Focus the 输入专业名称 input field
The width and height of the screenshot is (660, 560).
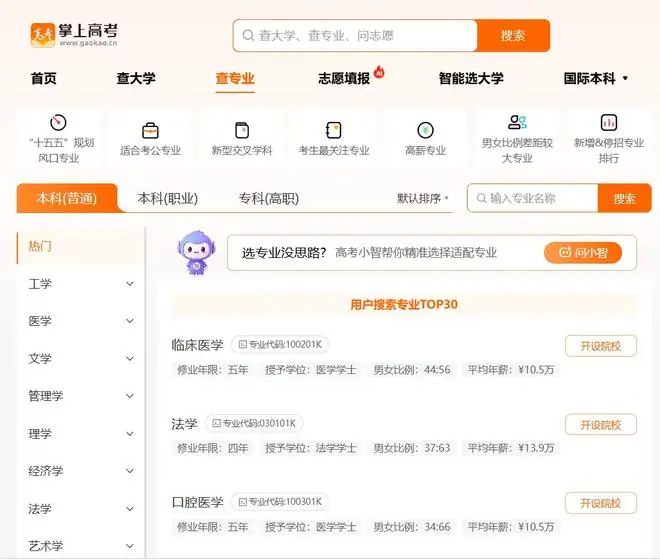pyautogui.click(x=532, y=198)
